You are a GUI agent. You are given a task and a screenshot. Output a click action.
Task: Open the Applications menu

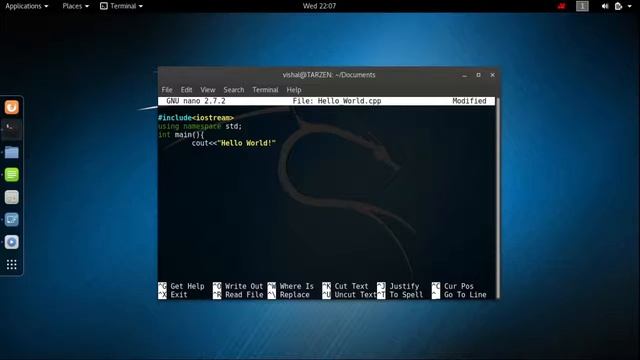27,6
